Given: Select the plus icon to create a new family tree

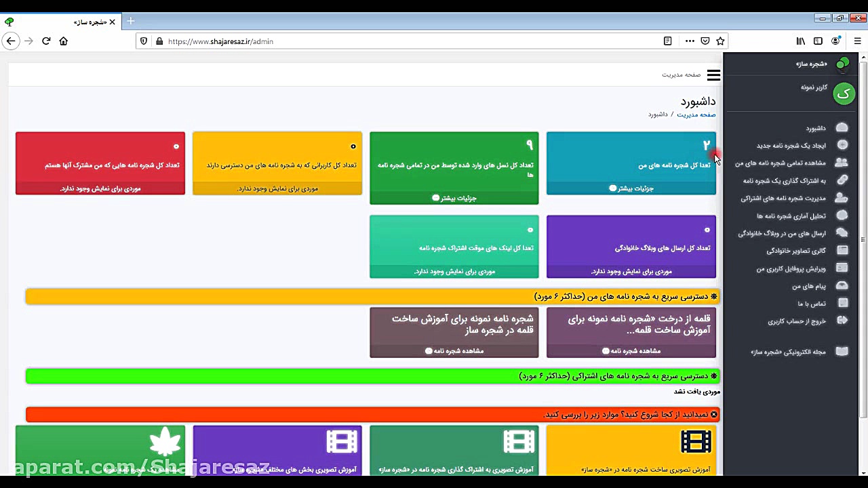Looking at the screenshot, I should click(842, 144).
